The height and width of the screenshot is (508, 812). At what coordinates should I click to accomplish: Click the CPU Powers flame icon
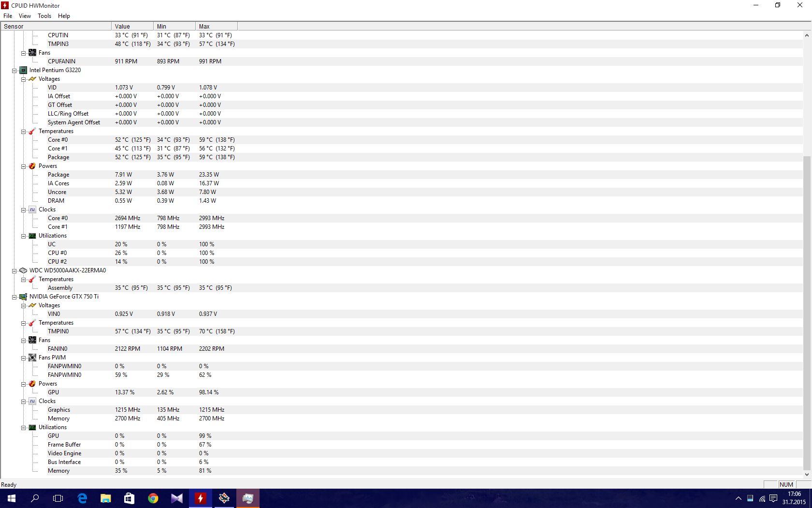click(32, 166)
